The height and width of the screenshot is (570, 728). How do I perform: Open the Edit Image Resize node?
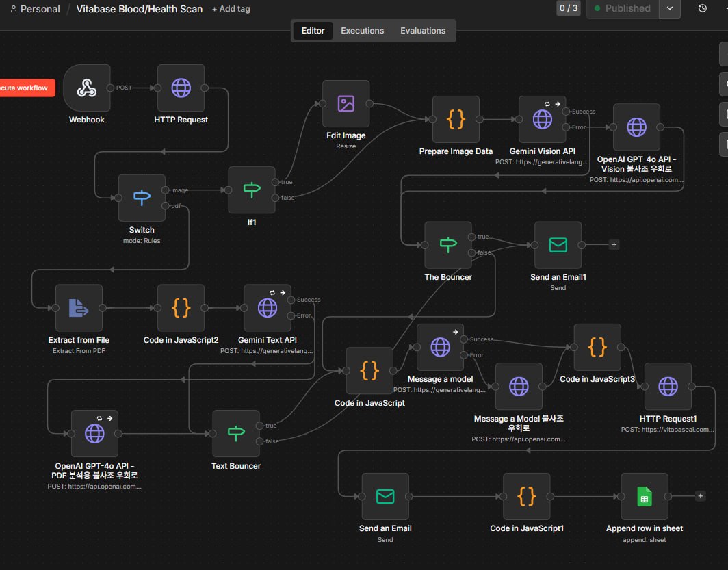pyautogui.click(x=346, y=103)
